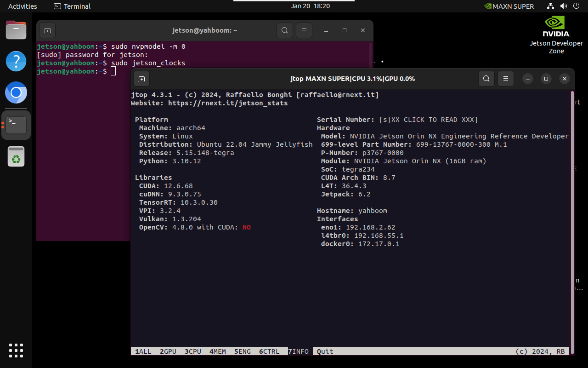The height and width of the screenshot is (368, 588).
Task: Click new tab icon in jtop window
Action: pyautogui.click(x=141, y=79)
